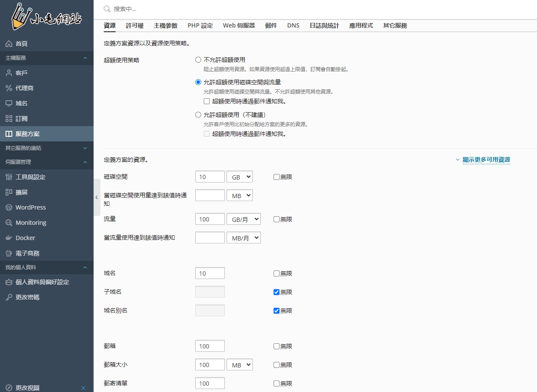
Task: Switch to the PHP 設定 tab
Action: pos(200,25)
